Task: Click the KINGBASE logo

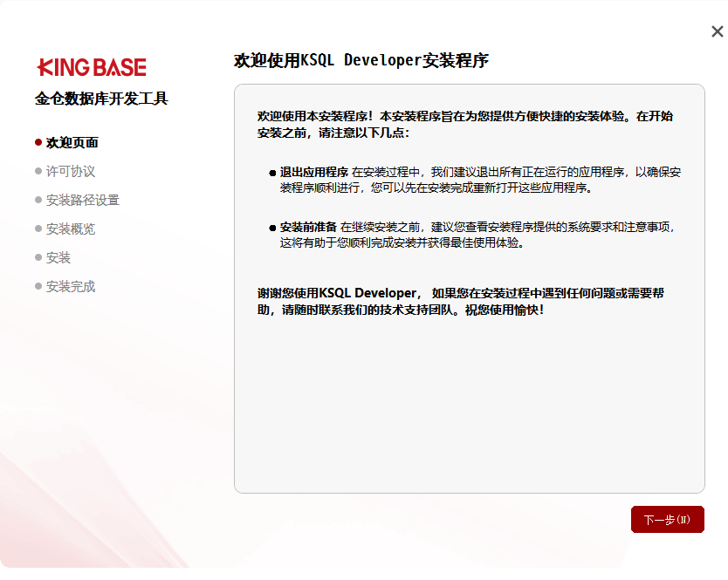Action: coord(92,68)
